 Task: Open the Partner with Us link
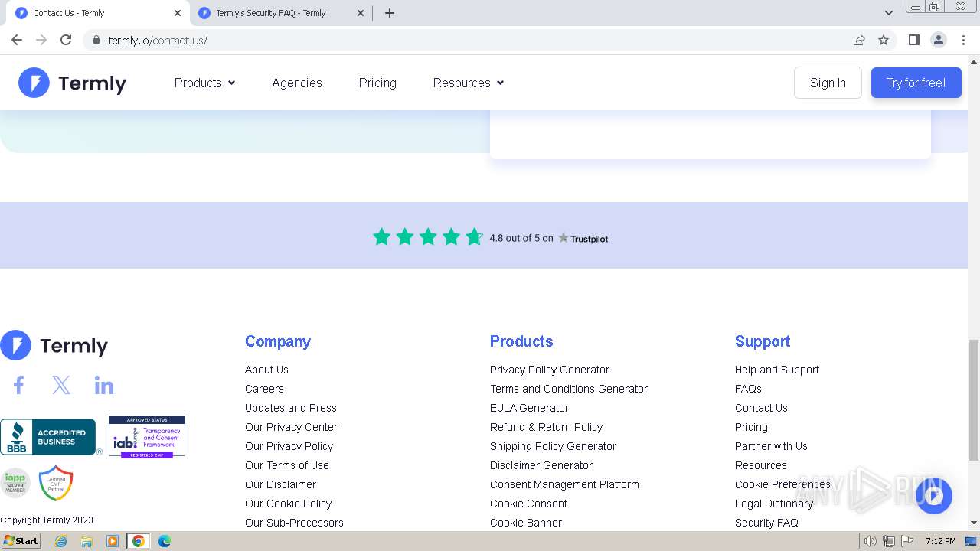771,446
